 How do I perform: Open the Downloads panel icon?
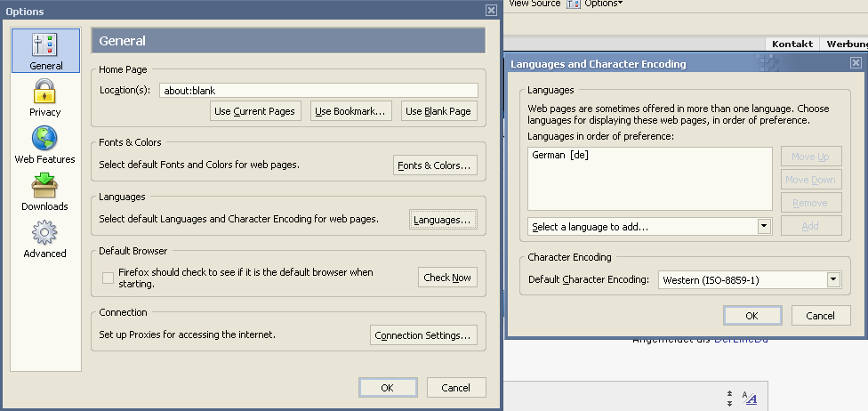pyautogui.click(x=44, y=186)
